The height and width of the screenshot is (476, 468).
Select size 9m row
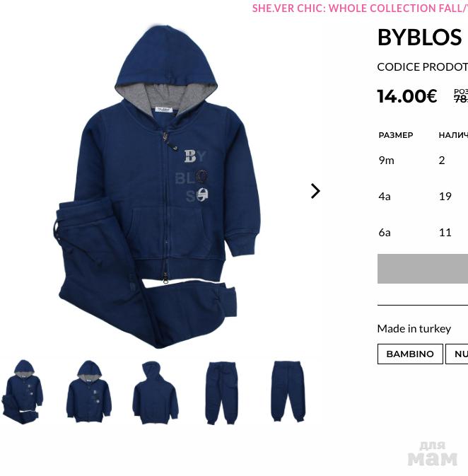(423, 161)
